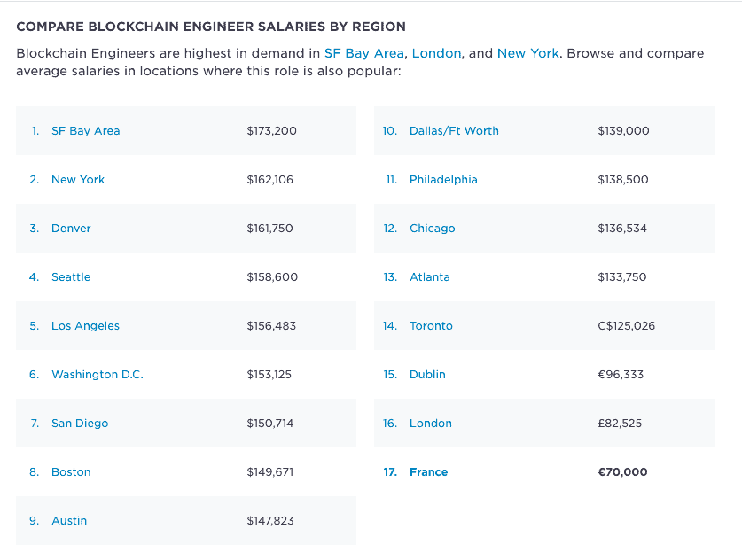
Task: Click the Dallas/Ft Worth link
Action: [454, 130]
